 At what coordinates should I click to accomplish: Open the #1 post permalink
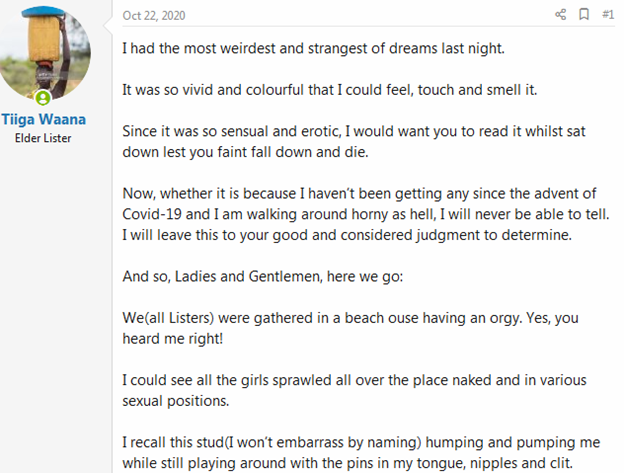click(x=607, y=15)
